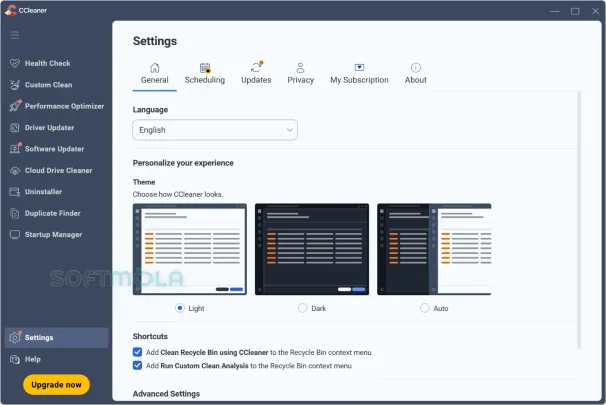This screenshot has width=606, height=405.
Task: Click the Driver Updater chip icon
Action: point(15,128)
